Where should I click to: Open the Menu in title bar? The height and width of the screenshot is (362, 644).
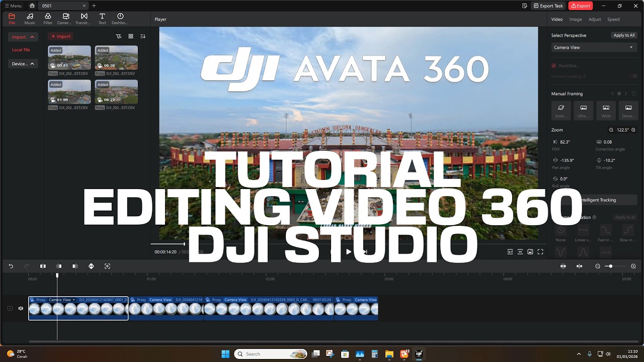13,6
